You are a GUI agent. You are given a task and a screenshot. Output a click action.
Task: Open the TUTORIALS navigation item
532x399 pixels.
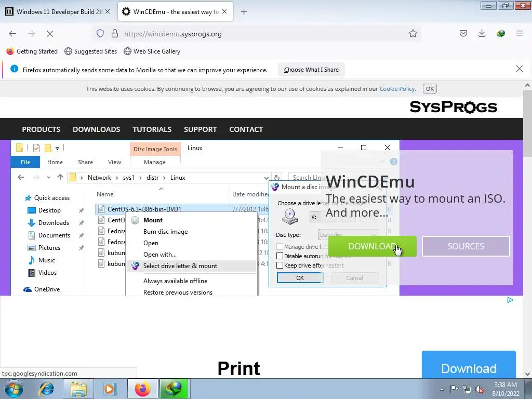coord(152,129)
